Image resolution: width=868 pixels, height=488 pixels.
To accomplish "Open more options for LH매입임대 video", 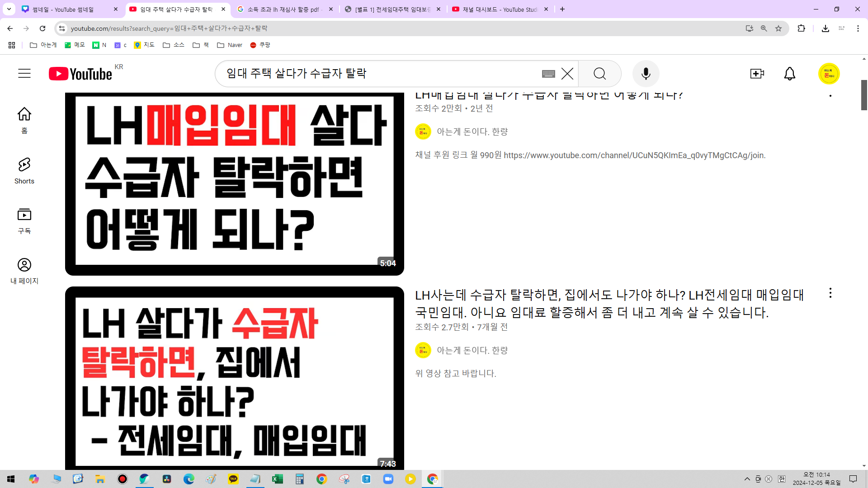I will pyautogui.click(x=830, y=95).
